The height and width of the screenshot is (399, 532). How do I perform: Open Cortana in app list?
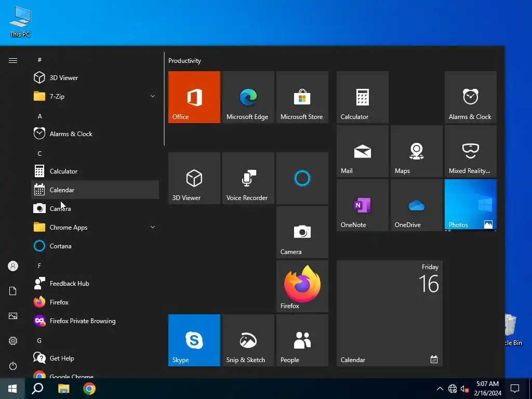[95, 246]
